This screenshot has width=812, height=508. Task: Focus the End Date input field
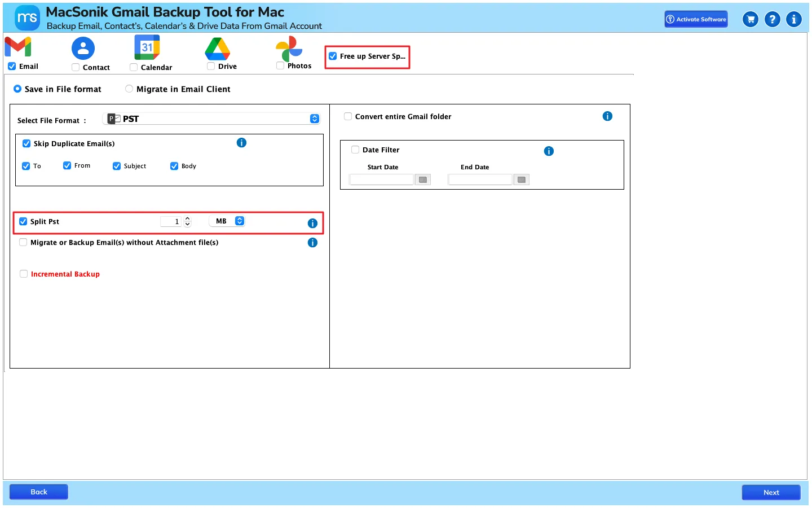[x=480, y=179]
